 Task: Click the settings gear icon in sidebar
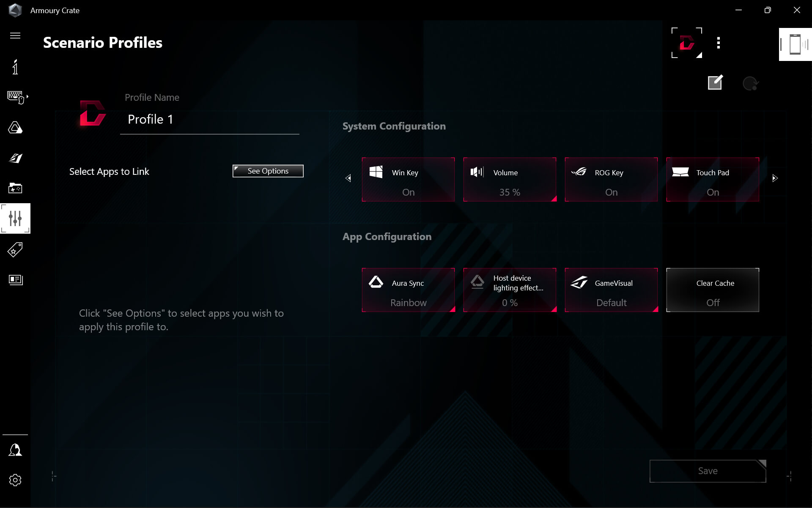[15, 480]
